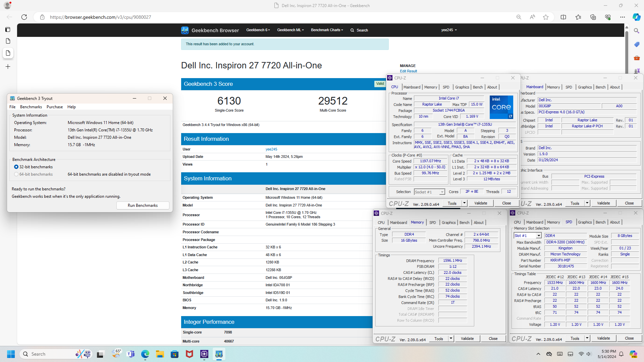Click the browser back arrow
The height and width of the screenshot is (362, 644).
[9, 17]
